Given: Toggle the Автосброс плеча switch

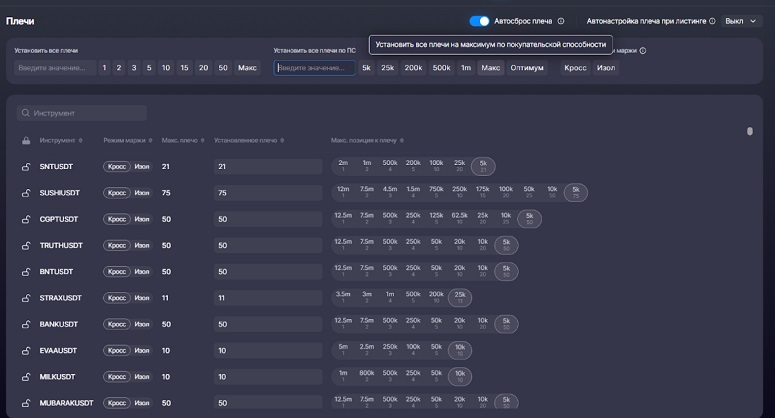Looking at the screenshot, I should pyautogui.click(x=479, y=21).
